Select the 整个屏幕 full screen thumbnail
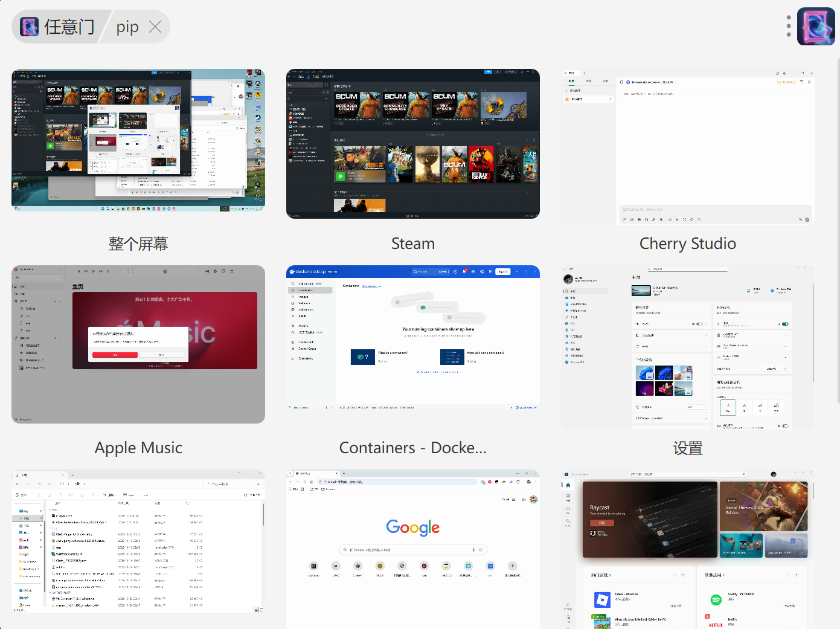The height and width of the screenshot is (629, 840). pos(138,140)
